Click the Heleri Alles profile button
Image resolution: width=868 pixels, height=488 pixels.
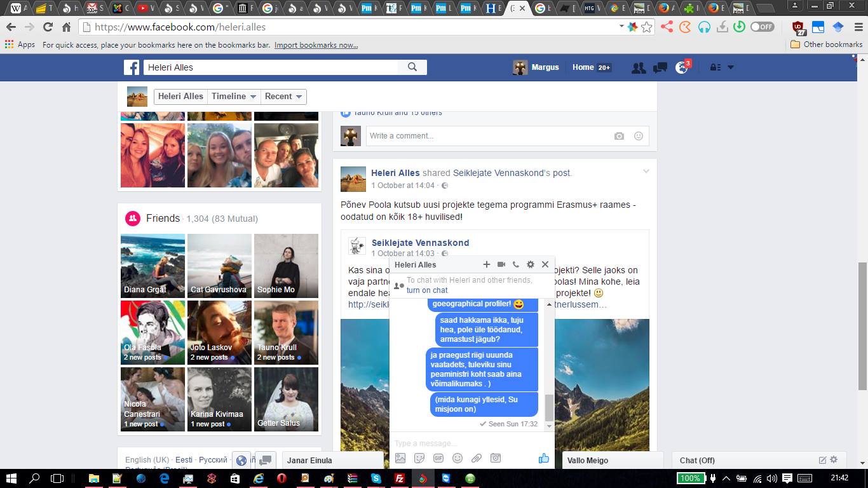[180, 97]
